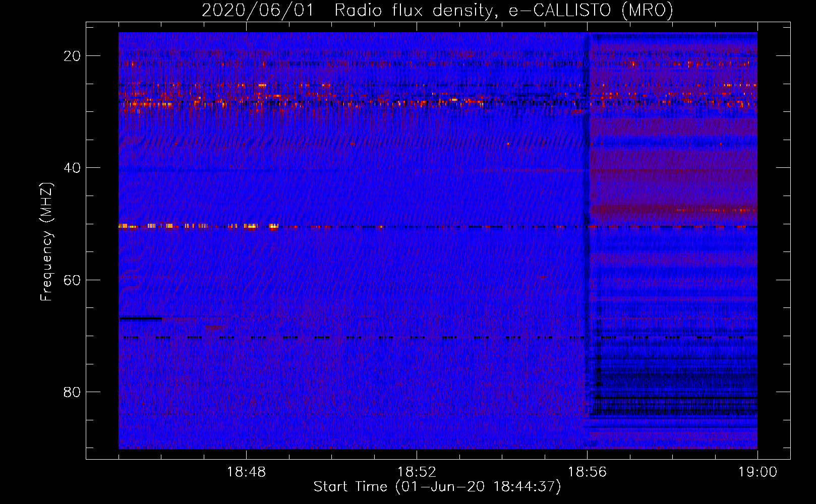816x504 pixels.
Task: Click the '19:00' time tick label
Action: click(757, 472)
